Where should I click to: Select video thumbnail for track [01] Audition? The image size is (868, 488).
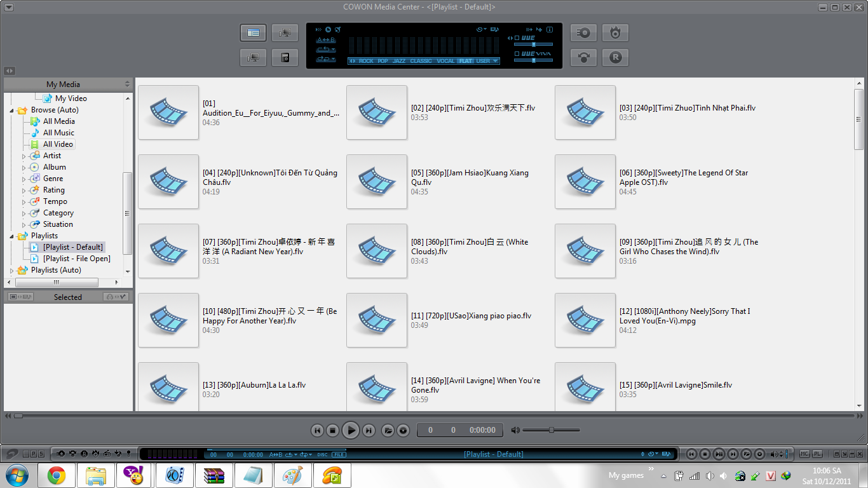[168, 112]
